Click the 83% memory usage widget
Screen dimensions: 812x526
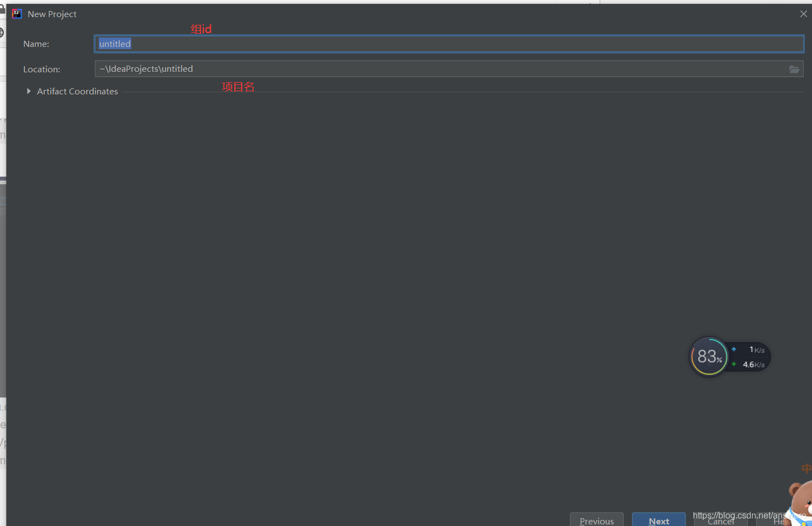pos(709,357)
